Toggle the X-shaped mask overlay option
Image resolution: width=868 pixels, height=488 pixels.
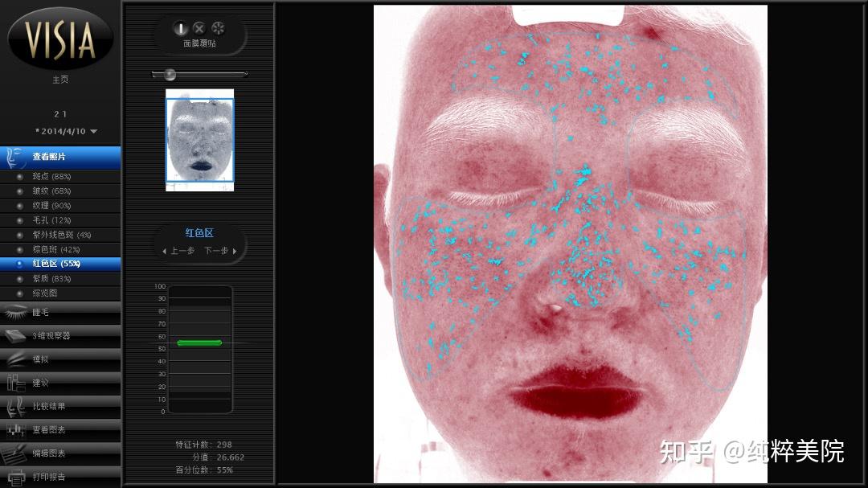point(199,28)
